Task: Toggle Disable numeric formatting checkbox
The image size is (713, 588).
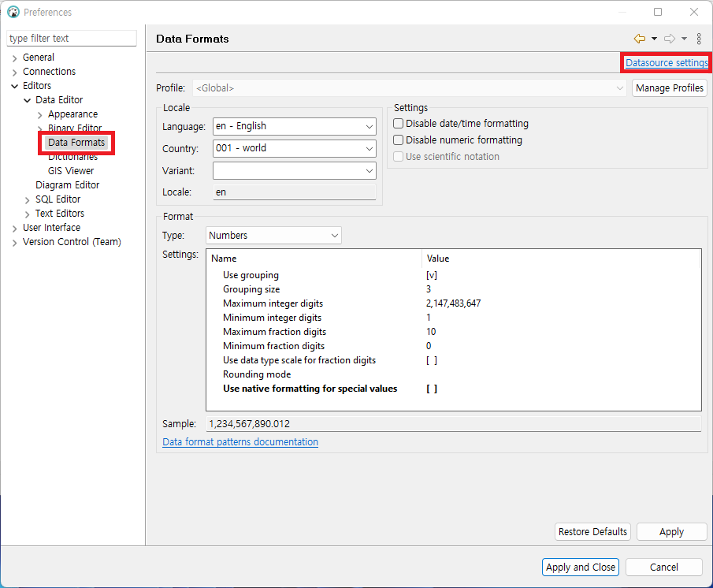Action: pyautogui.click(x=399, y=140)
